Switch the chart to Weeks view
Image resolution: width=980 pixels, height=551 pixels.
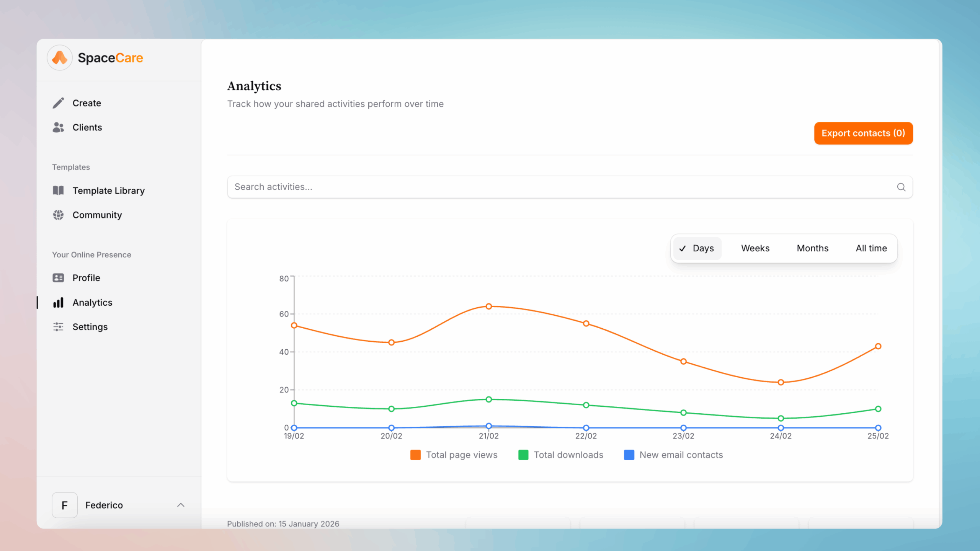[x=755, y=248]
